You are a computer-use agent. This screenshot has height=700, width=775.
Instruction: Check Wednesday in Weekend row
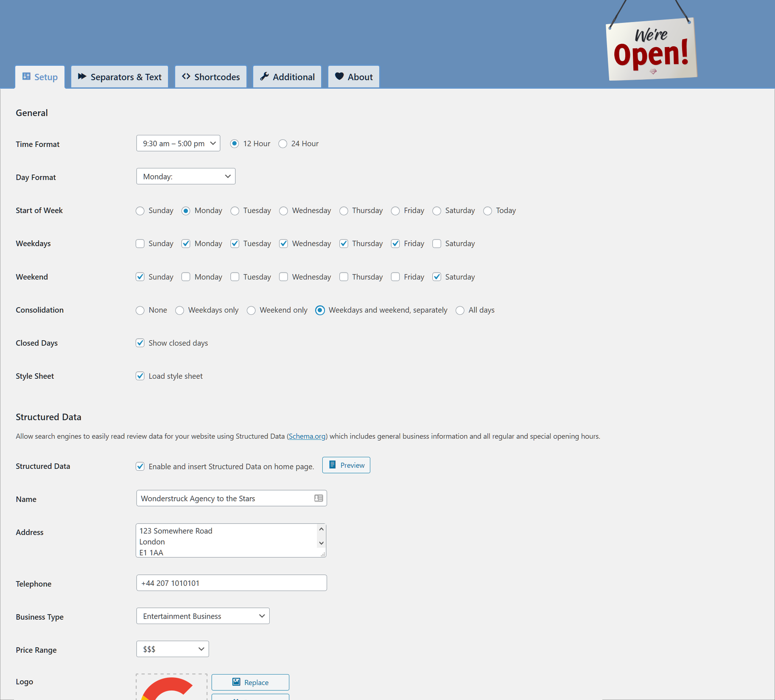pyautogui.click(x=283, y=277)
